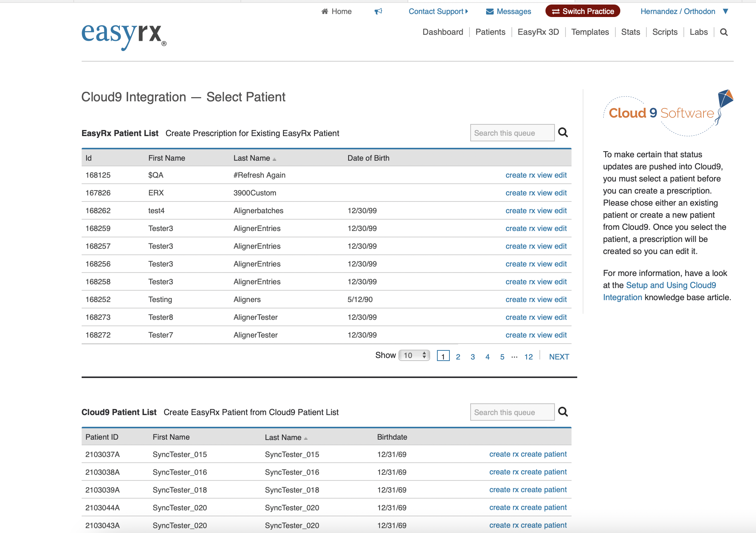Click create patient for Cloud9 patient 2103044A

click(x=544, y=507)
